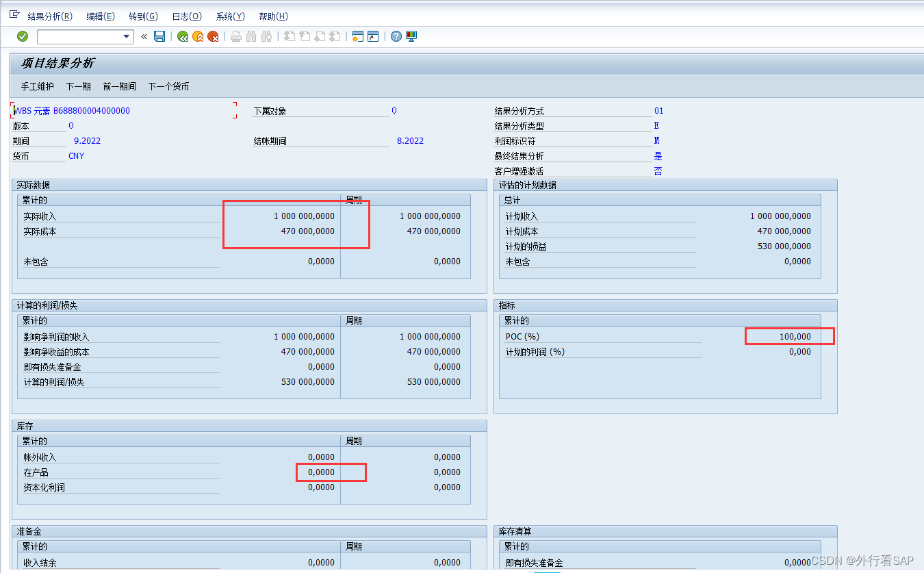Click the cumulative 在产品 value 0,0000
The width and height of the screenshot is (924, 573).
(321, 472)
